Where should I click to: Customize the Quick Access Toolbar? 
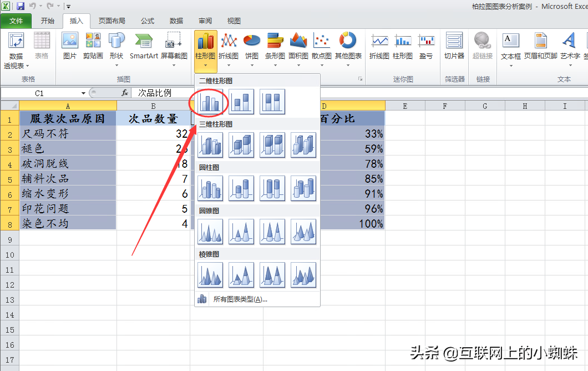[68, 6]
